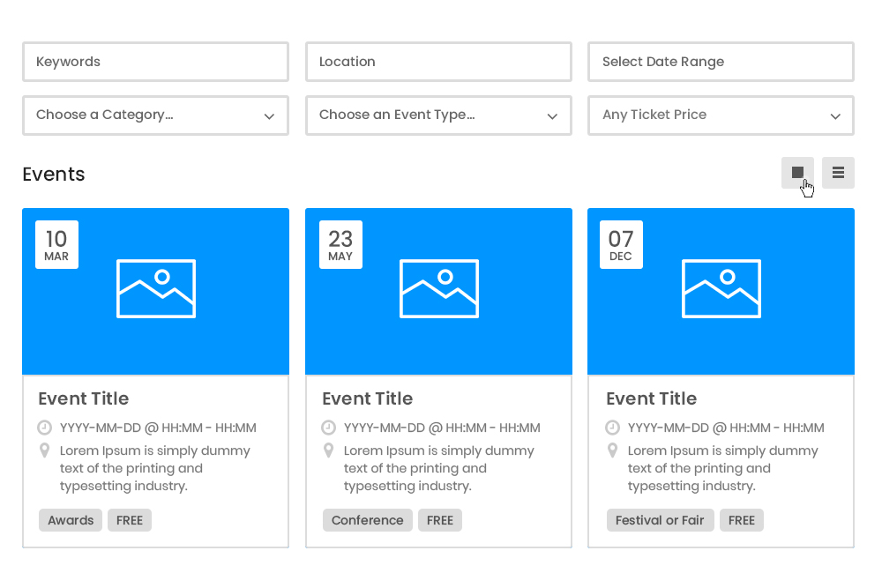Select the Conference tag
Screen dimensions: 882x588
pyautogui.click(x=367, y=520)
